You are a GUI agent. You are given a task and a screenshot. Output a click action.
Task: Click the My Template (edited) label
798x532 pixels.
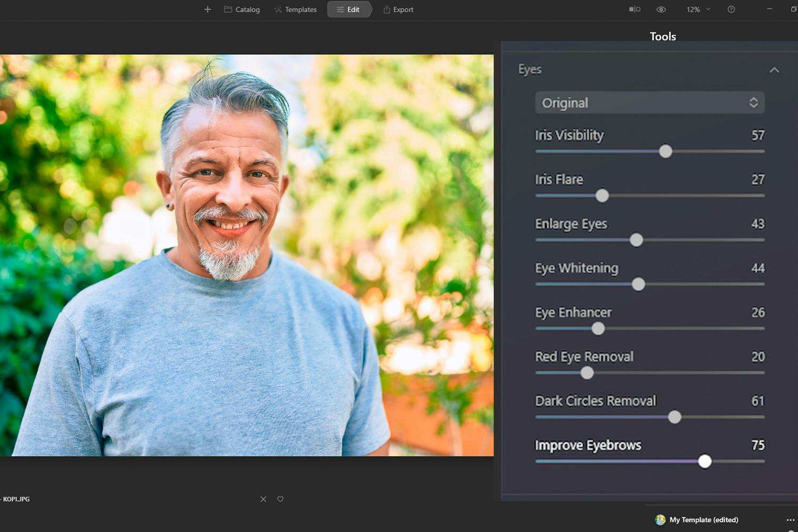click(x=703, y=520)
